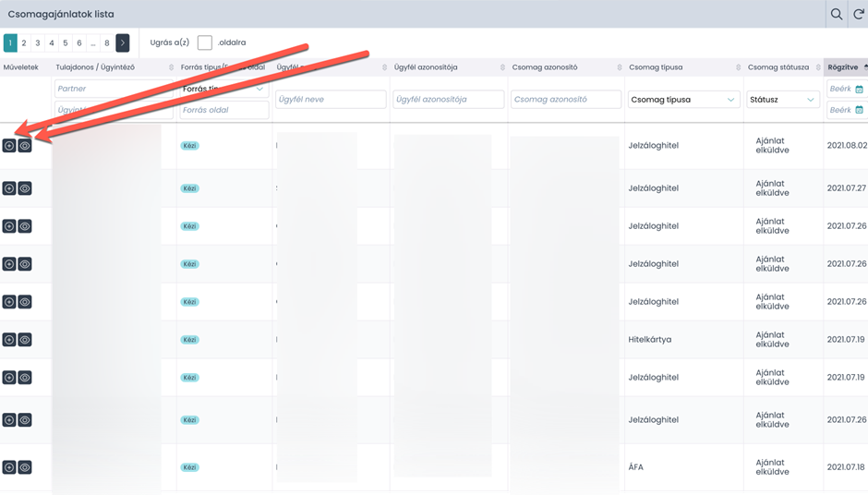
Task: Select Kézi tag in ÁFA row
Action: click(190, 467)
